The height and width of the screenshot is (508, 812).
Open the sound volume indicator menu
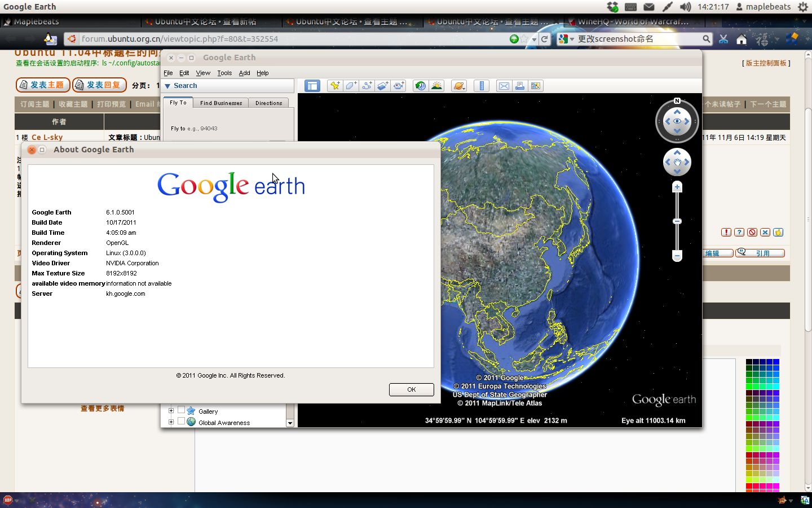click(685, 7)
